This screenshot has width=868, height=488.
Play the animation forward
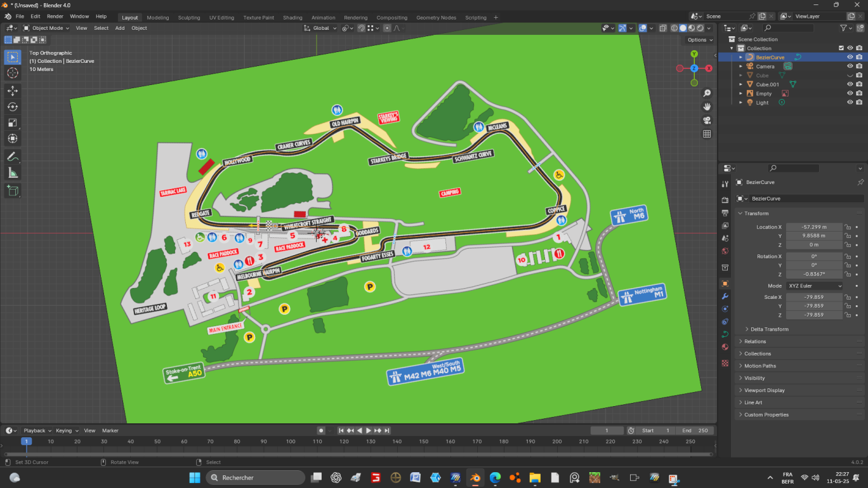(x=369, y=431)
